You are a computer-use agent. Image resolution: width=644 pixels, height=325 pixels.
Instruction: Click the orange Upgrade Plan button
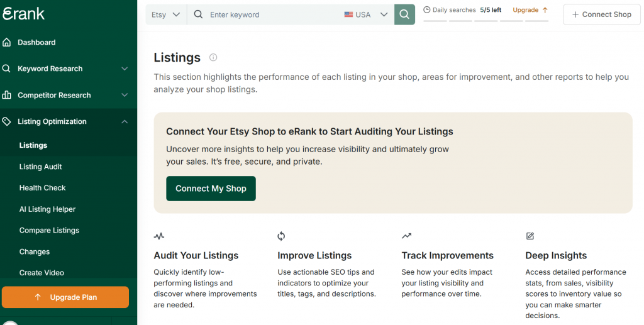coord(65,297)
